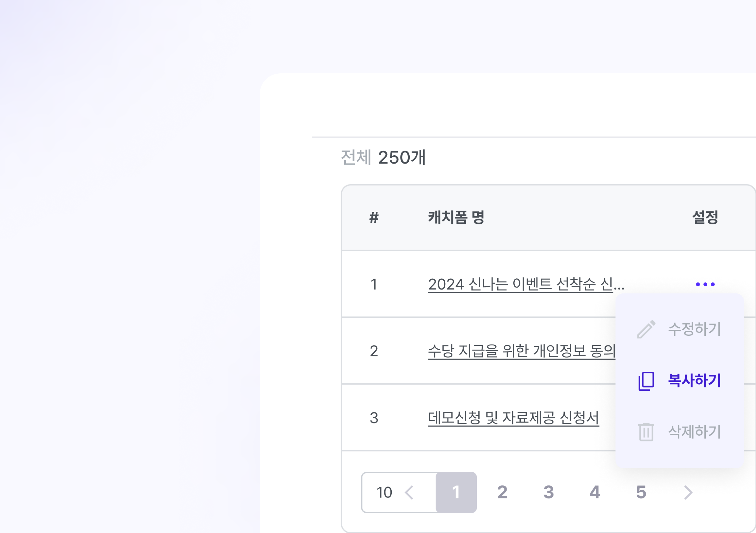Screen dimensions: 756x533
Task: Jump to page 2 in pagination
Action: pos(502,492)
